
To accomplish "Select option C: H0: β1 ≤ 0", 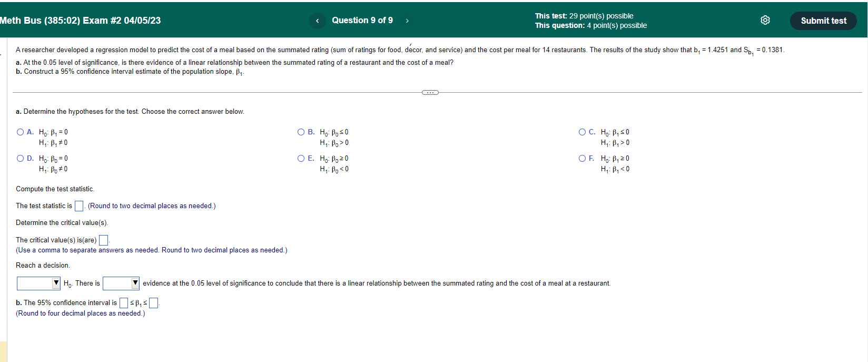I will pos(583,132).
